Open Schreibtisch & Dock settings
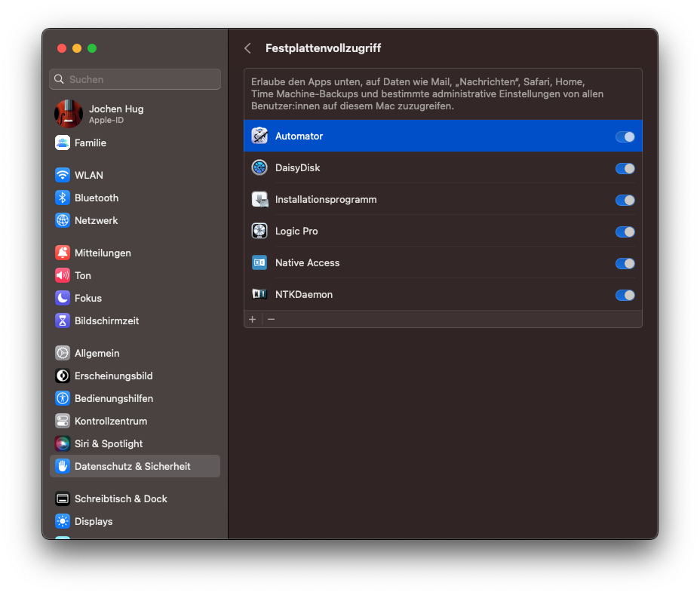Screen dimensions: 700x595 coord(120,498)
